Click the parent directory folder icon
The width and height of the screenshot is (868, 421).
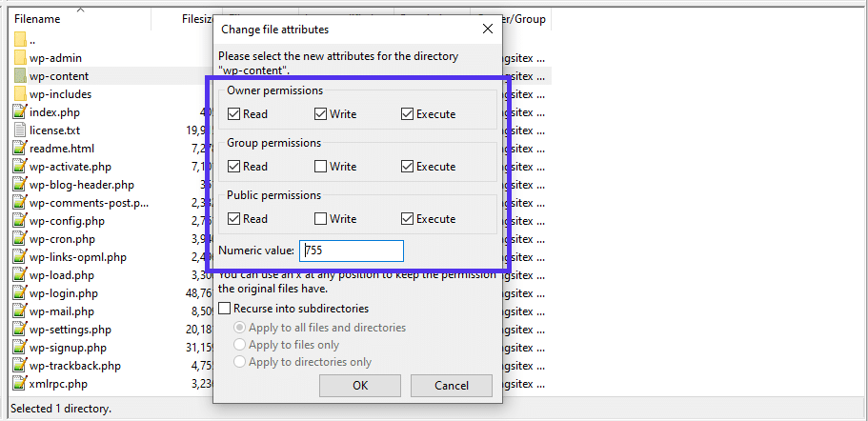pyautogui.click(x=20, y=40)
